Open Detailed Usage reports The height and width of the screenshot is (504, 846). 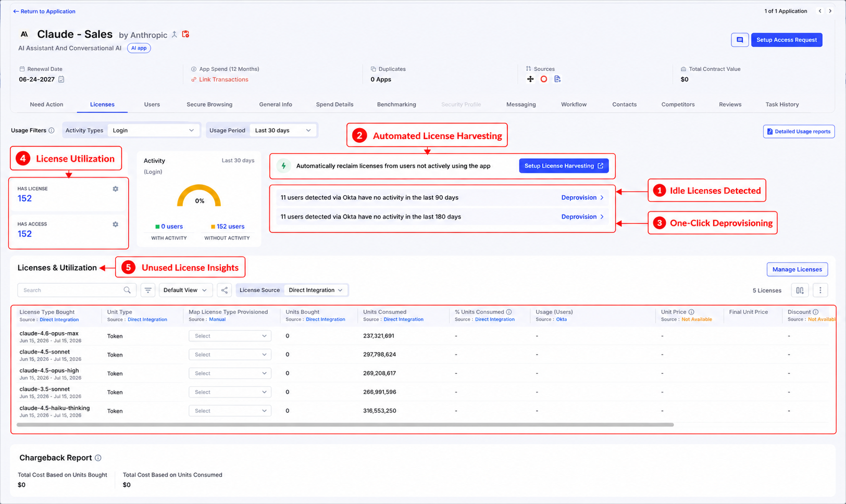pos(799,132)
